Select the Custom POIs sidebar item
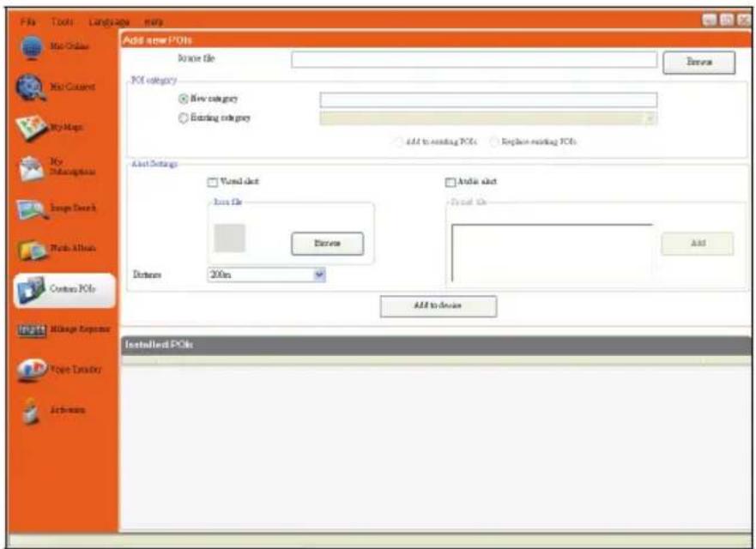The image size is (756, 549). point(64,289)
